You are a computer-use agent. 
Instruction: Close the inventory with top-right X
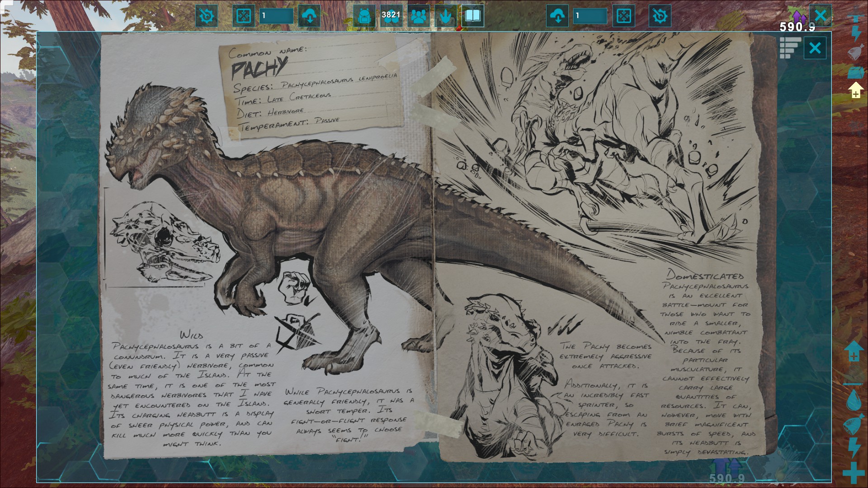821,15
